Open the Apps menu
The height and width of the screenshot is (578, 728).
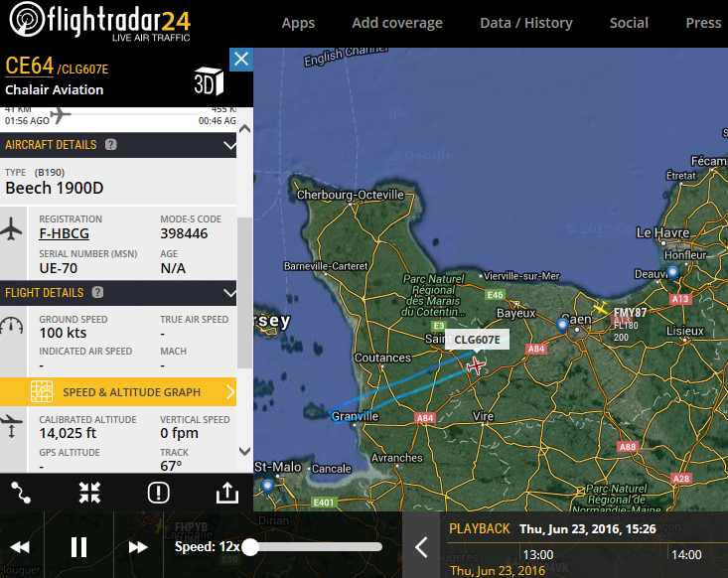(x=298, y=23)
